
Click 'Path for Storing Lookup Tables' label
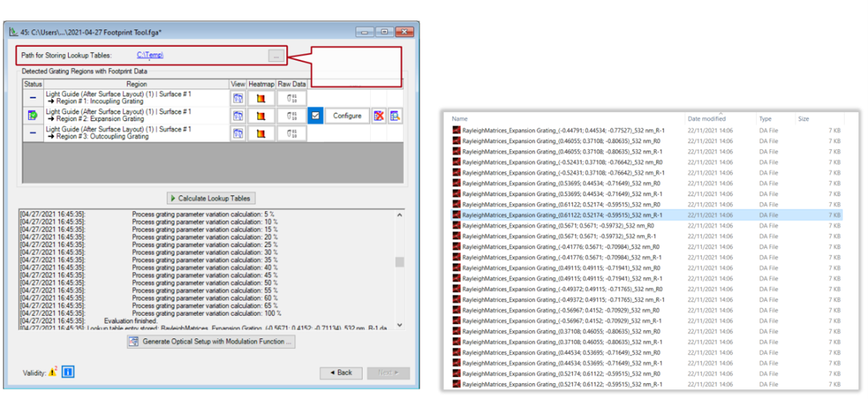click(x=66, y=55)
